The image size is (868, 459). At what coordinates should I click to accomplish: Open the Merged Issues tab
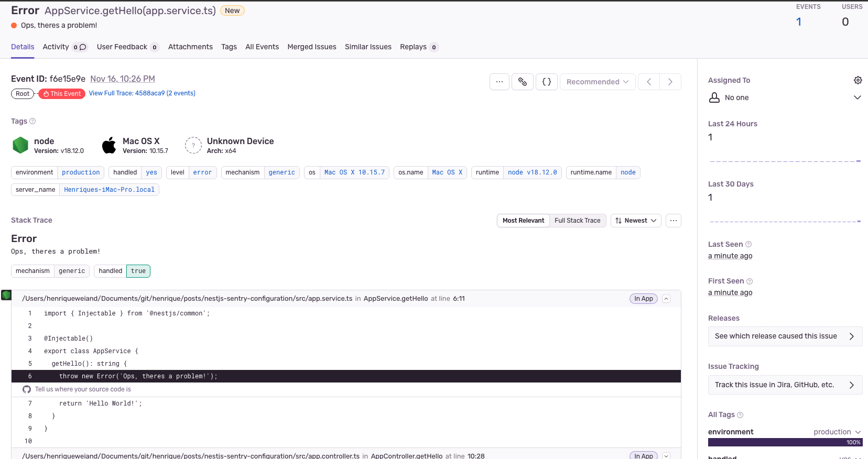[312, 47]
